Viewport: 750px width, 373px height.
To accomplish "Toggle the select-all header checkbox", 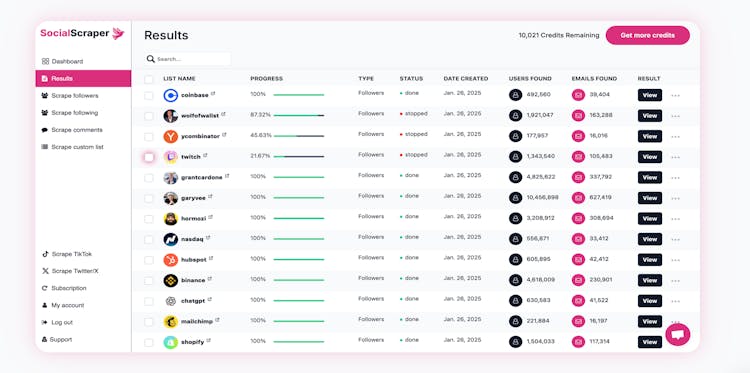I will coord(149,79).
